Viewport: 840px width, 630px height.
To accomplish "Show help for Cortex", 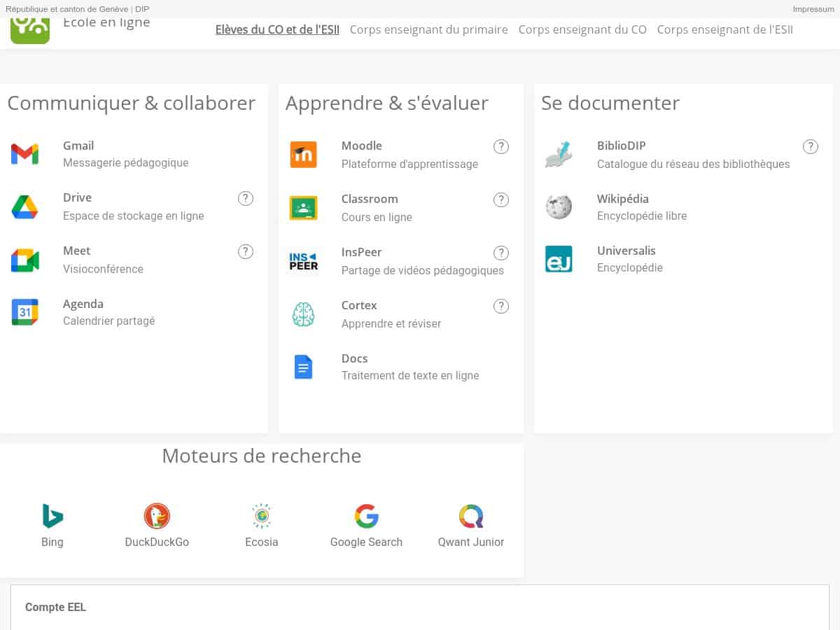I will (x=501, y=306).
